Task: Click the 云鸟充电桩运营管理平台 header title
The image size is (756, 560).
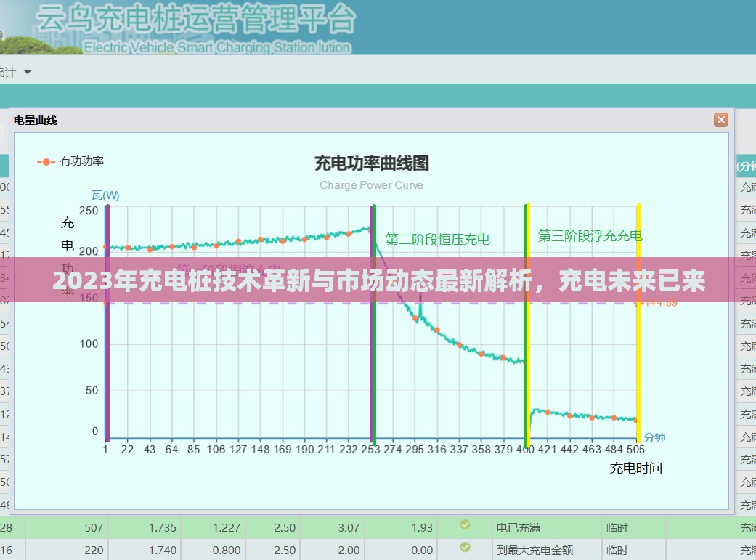Action: (196, 20)
